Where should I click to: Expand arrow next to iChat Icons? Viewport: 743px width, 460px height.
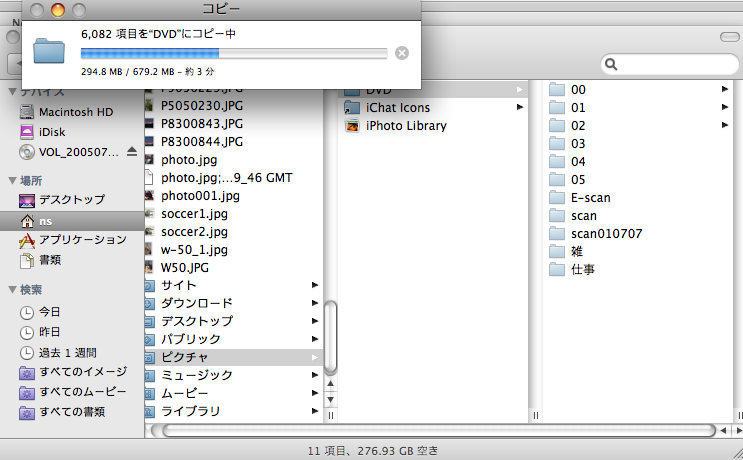pos(520,107)
